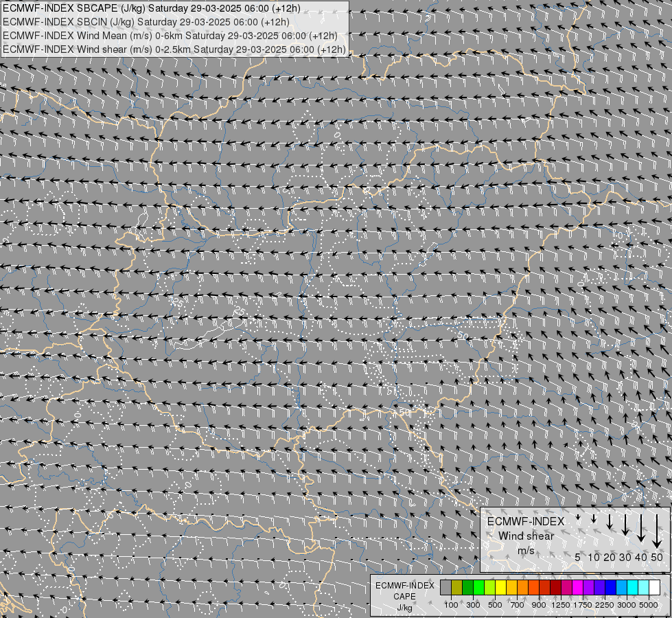Click the '1250' CAPE scale label
Image resolution: width=672 pixels, height=618 pixels.
(561, 605)
